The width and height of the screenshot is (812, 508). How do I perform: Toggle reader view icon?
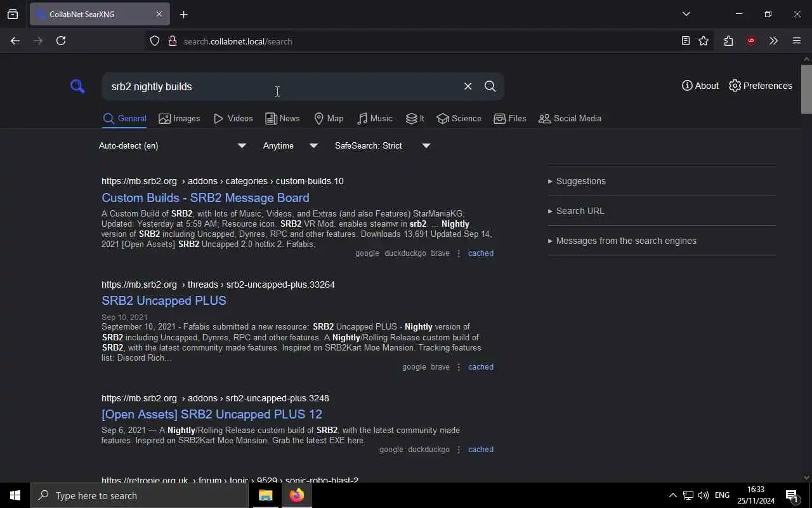pos(686,41)
